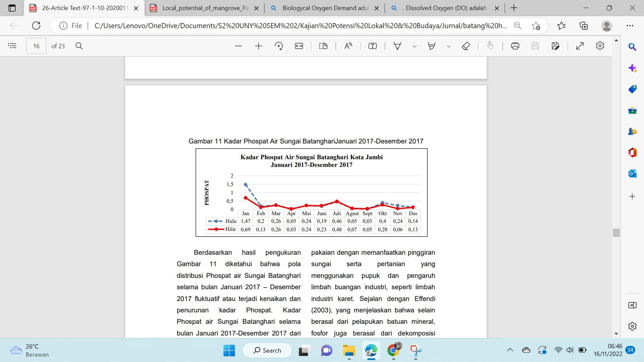Open the Discover sparkle icon in sidebar
The image size is (644, 362).
632,68
